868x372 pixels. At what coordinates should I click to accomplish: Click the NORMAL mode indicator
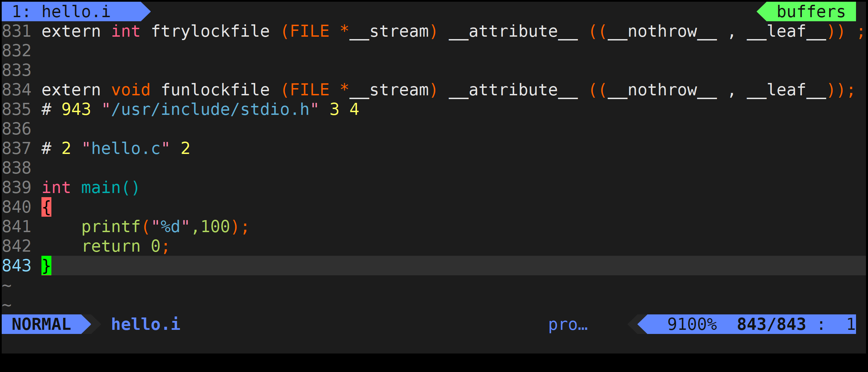(x=41, y=324)
